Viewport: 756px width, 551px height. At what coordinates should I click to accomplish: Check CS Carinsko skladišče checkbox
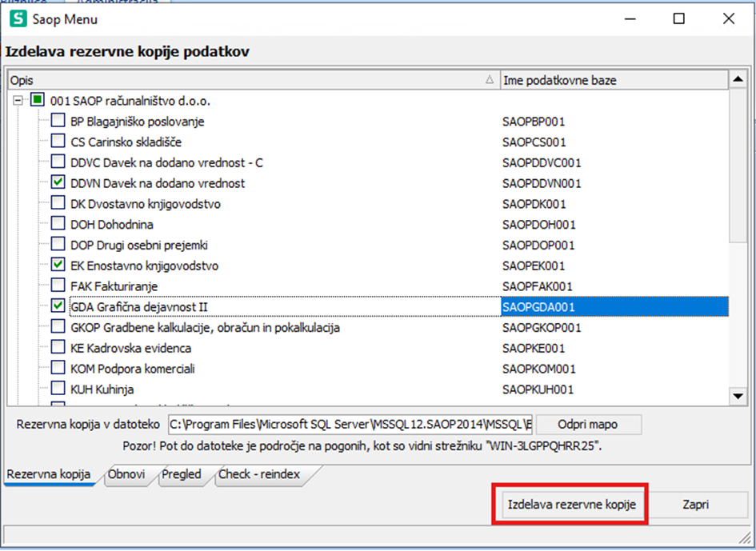click(x=58, y=142)
